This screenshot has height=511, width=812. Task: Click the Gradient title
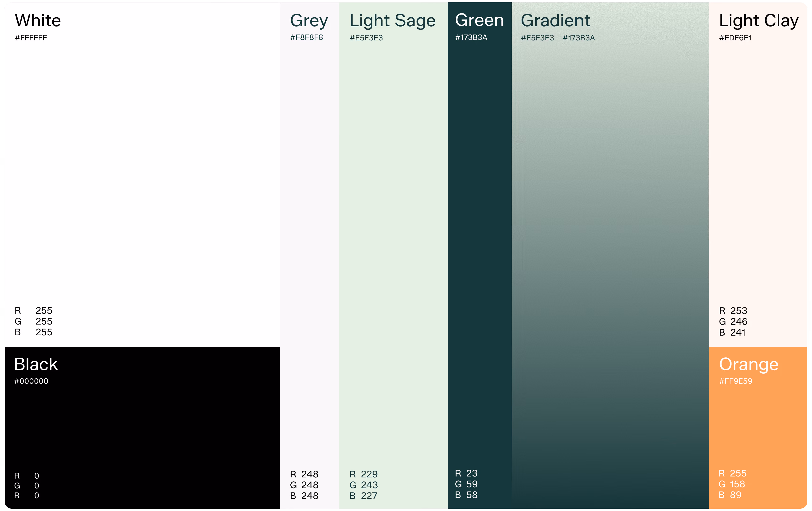pyautogui.click(x=555, y=21)
